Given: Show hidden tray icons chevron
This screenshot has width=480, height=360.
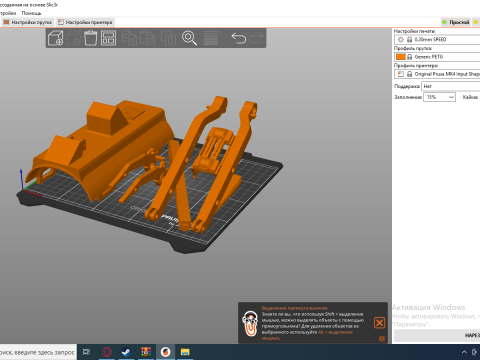Looking at the screenshot, I should [464, 352].
